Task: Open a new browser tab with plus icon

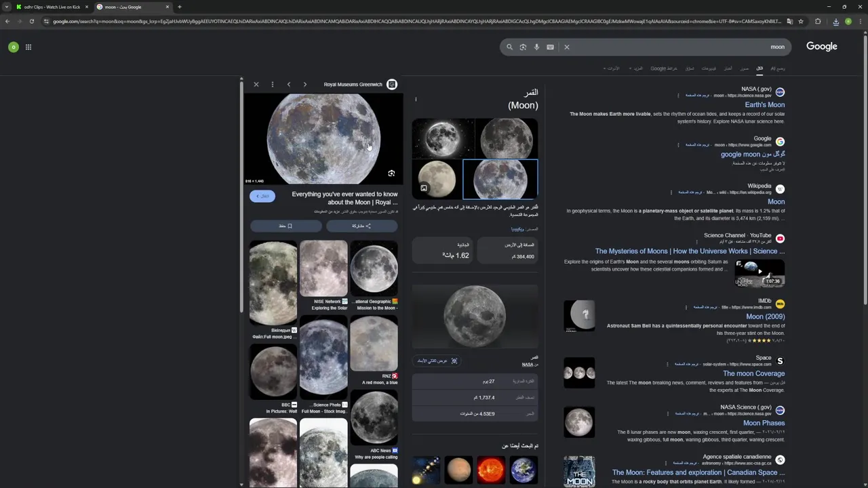Action: click(179, 7)
